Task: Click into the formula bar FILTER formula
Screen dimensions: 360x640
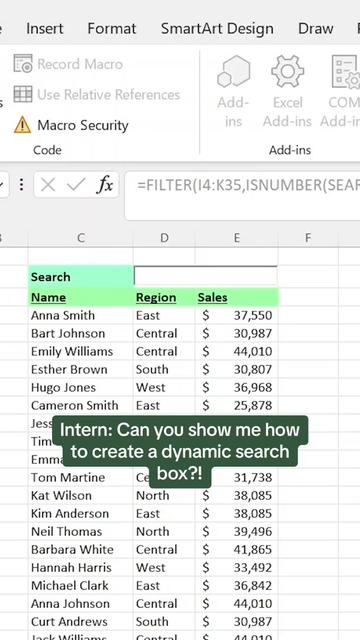Action: tap(248, 185)
